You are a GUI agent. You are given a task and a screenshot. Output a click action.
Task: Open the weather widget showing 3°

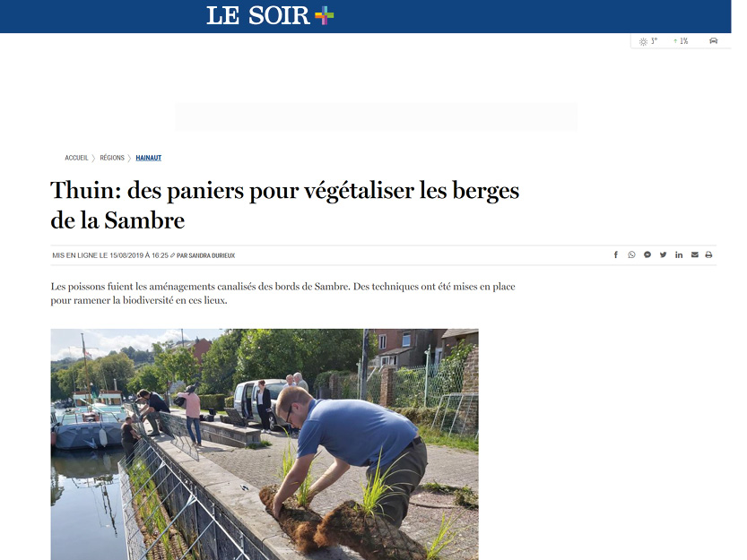pyautogui.click(x=647, y=41)
